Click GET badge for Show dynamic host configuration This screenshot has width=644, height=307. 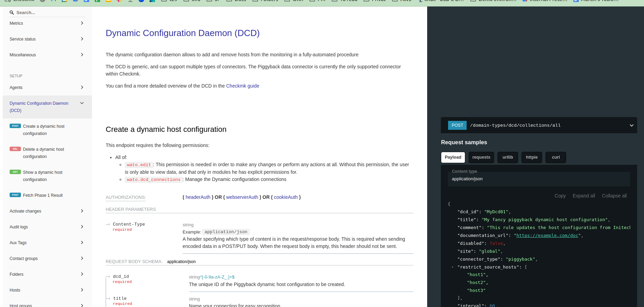[15, 172]
